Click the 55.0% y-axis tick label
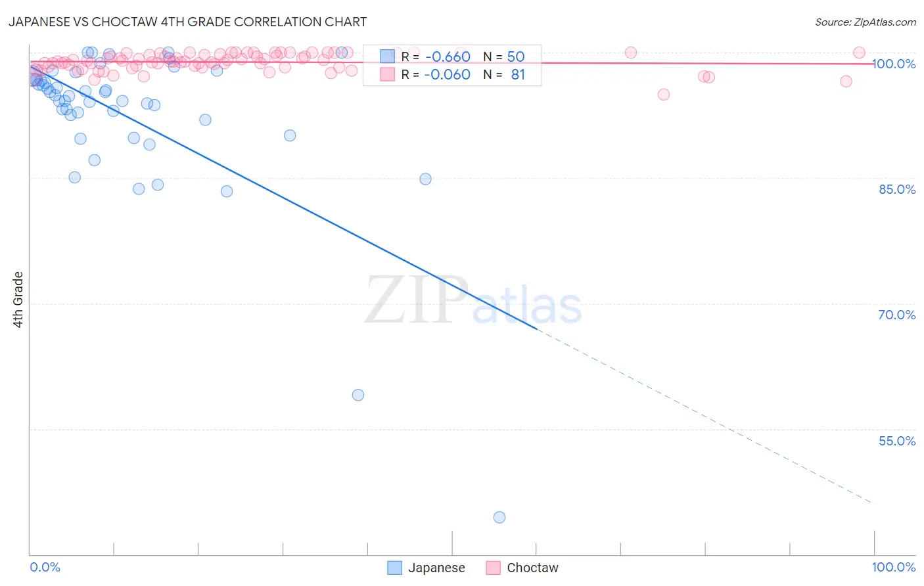Screen dimensions: 924x586 [x=897, y=441]
